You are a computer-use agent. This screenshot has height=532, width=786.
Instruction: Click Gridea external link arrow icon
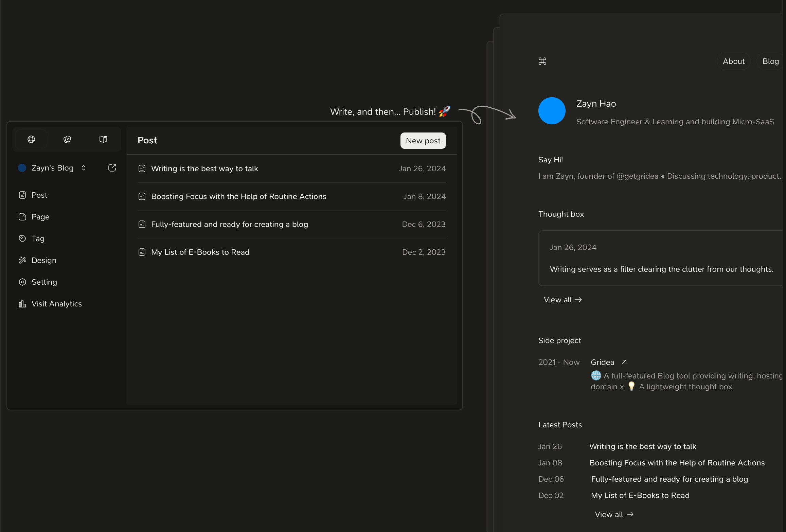624,362
